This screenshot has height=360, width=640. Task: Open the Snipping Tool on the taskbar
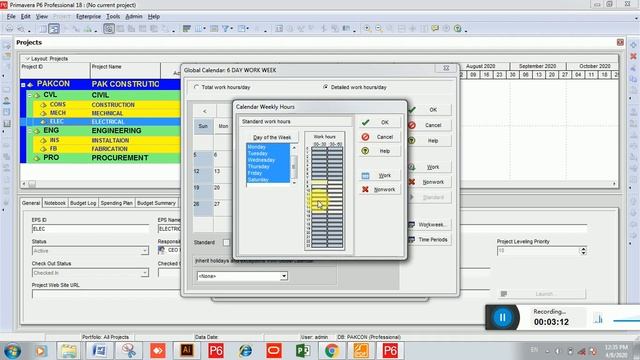(x=129, y=350)
